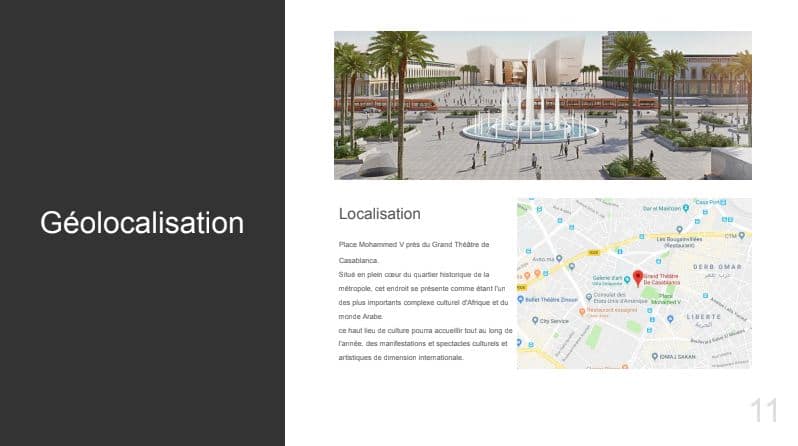Select the Localisation heading text
The height and width of the screenshot is (446, 798).
pyautogui.click(x=379, y=214)
